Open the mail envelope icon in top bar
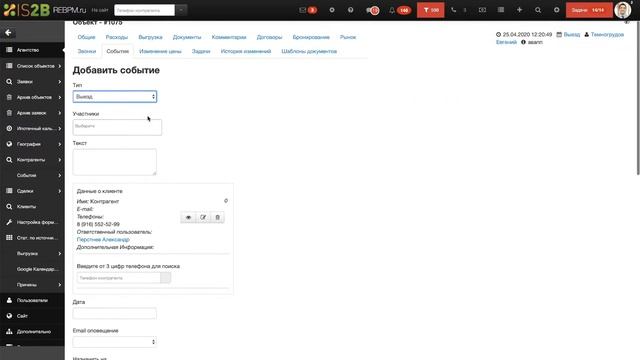This screenshot has width=640, height=360. (x=302, y=10)
